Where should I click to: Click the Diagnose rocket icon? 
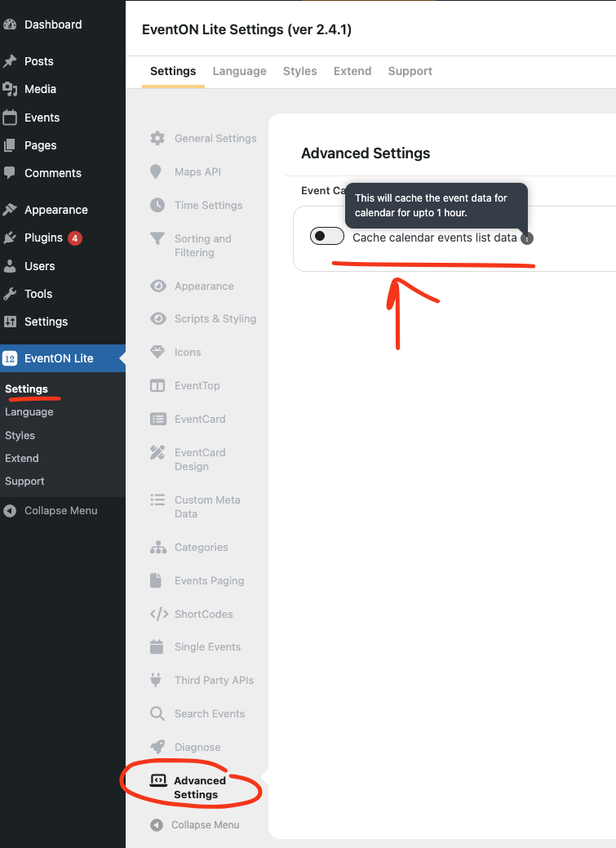pos(157,747)
